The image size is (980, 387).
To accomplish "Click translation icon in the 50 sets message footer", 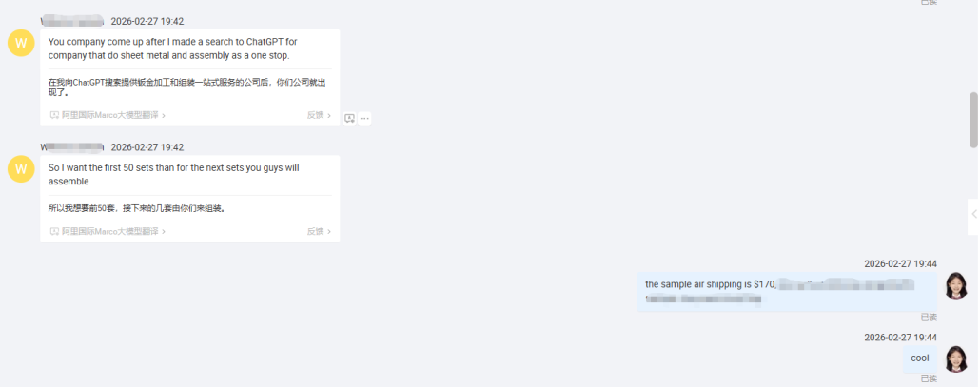I will pyautogui.click(x=54, y=232).
